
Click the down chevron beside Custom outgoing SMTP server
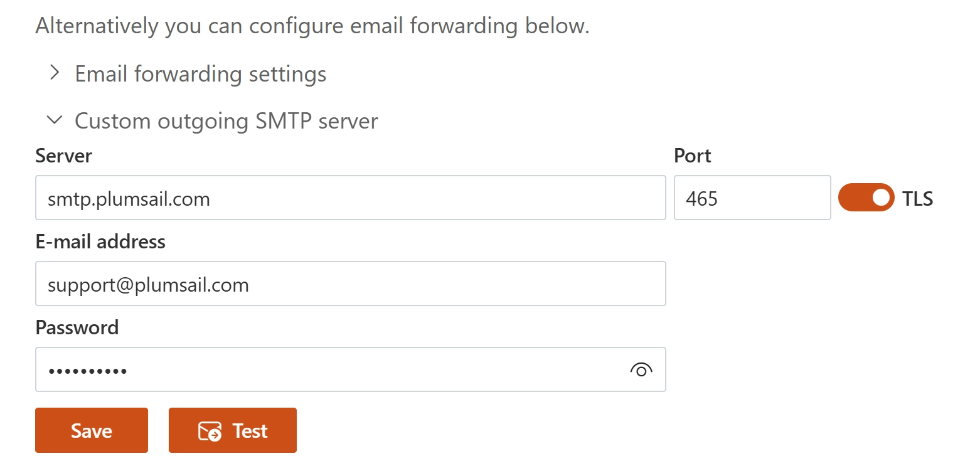55,120
